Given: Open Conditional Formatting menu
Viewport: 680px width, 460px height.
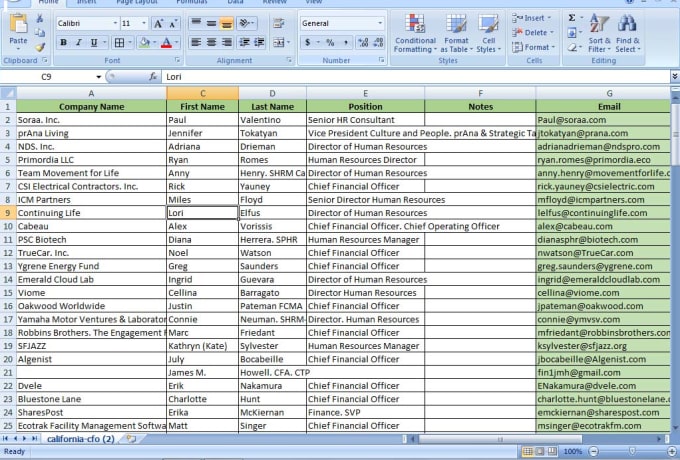Looking at the screenshot, I should (x=415, y=33).
